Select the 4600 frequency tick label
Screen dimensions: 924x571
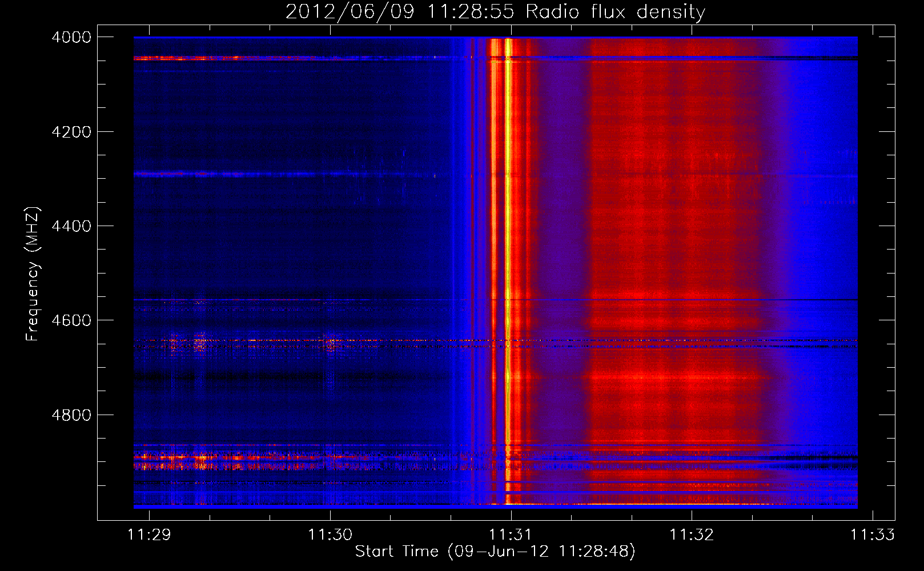(71, 320)
